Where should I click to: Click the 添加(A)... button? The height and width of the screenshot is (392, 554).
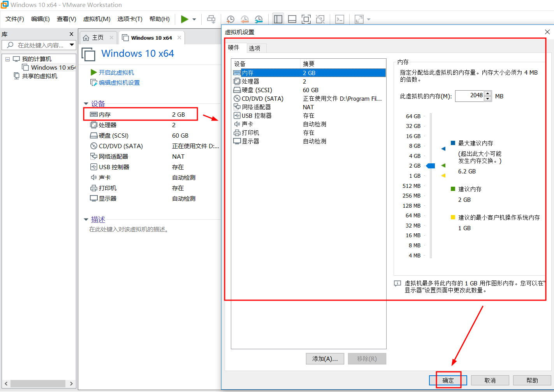coord(325,359)
